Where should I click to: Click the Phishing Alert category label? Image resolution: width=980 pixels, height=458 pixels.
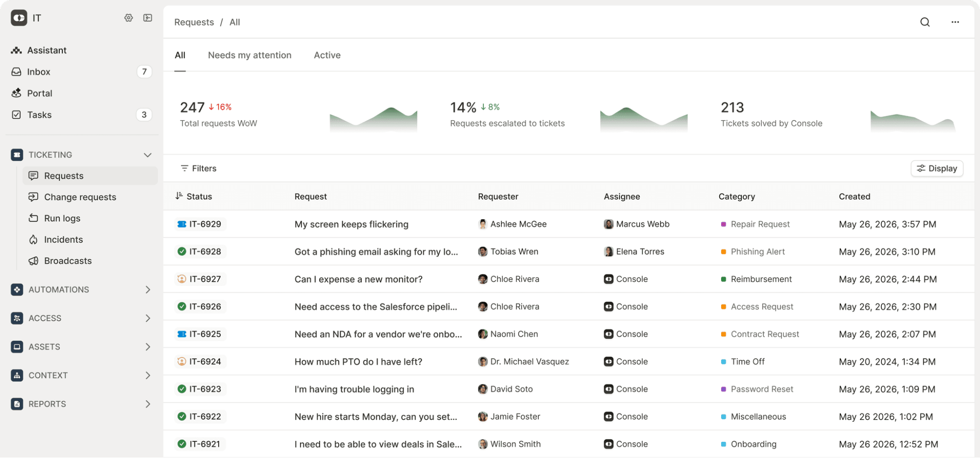(757, 252)
